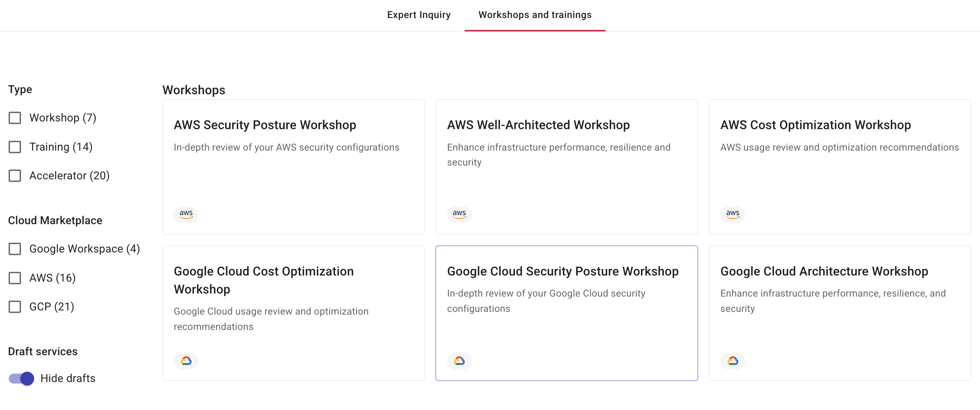Viewport: 980px width, 410px height.
Task: Check the Training (14) filter
Action: tap(15, 147)
